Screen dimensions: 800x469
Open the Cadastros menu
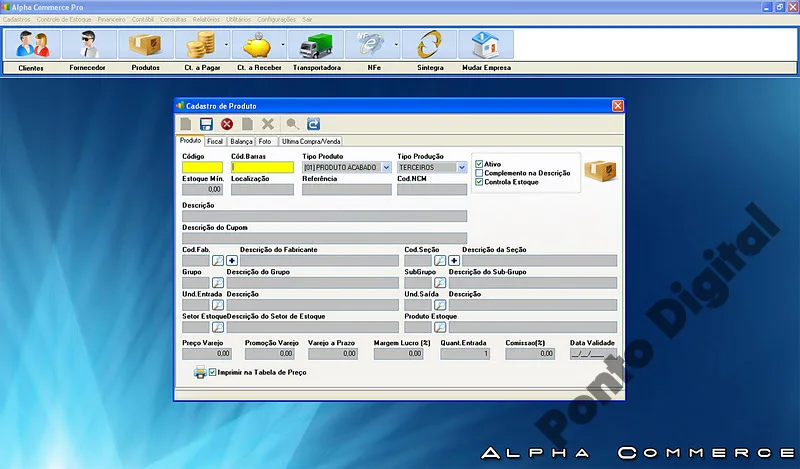pyautogui.click(x=17, y=19)
